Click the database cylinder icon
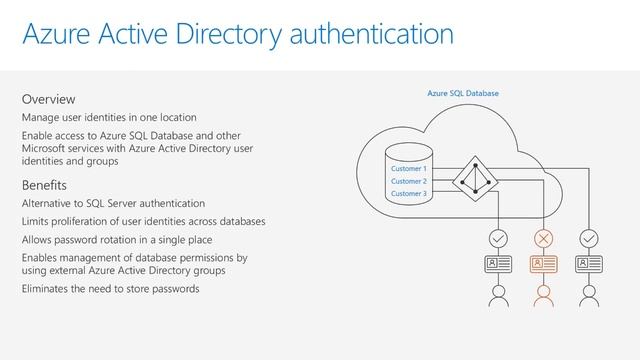The image size is (640, 360). pos(409,173)
